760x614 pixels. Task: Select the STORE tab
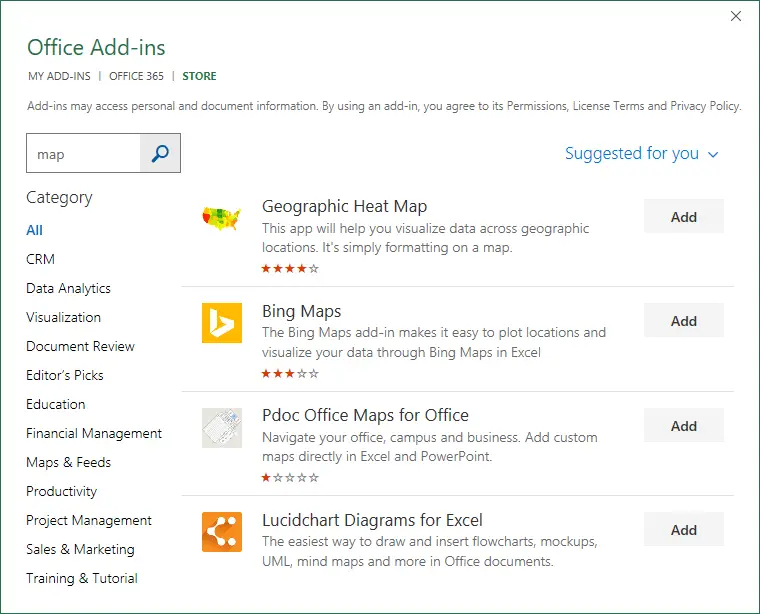click(199, 76)
